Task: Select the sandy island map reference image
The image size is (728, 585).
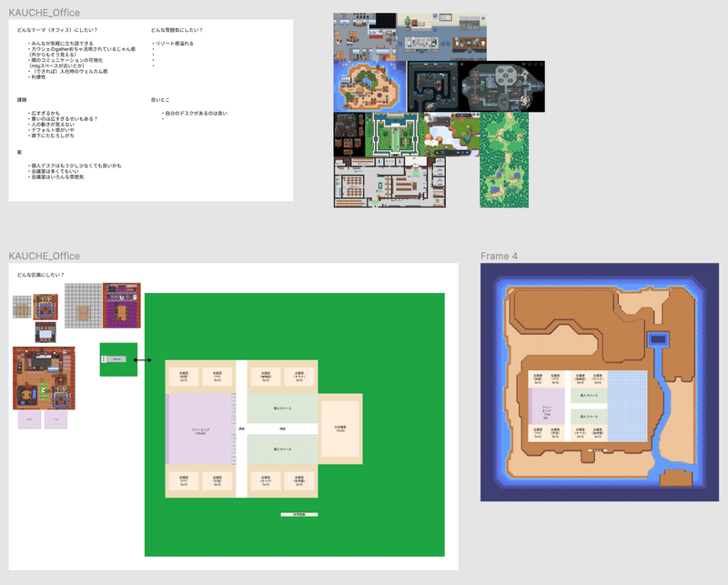Action: [x=370, y=86]
